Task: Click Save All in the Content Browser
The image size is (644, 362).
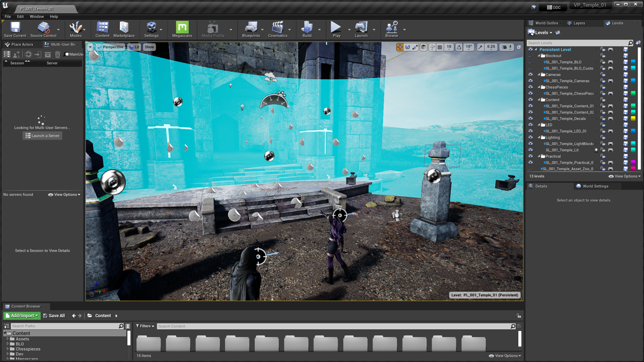Action: pyautogui.click(x=54, y=316)
